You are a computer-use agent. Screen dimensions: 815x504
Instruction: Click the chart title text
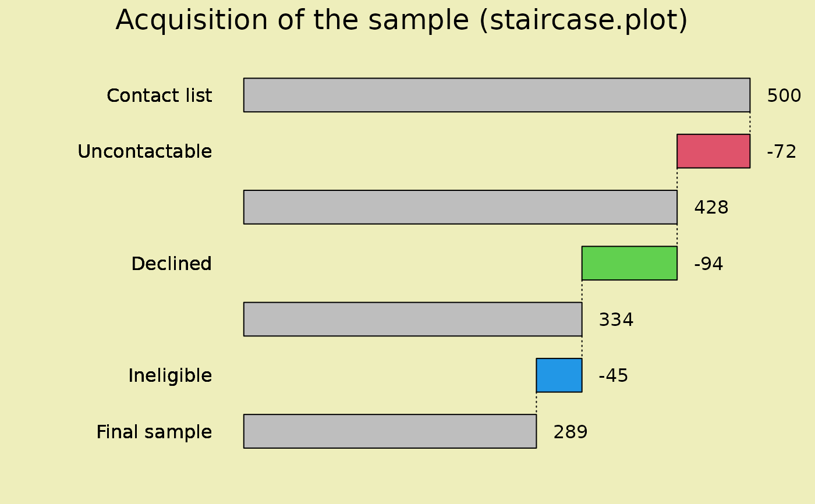click(x=402, y=21)
